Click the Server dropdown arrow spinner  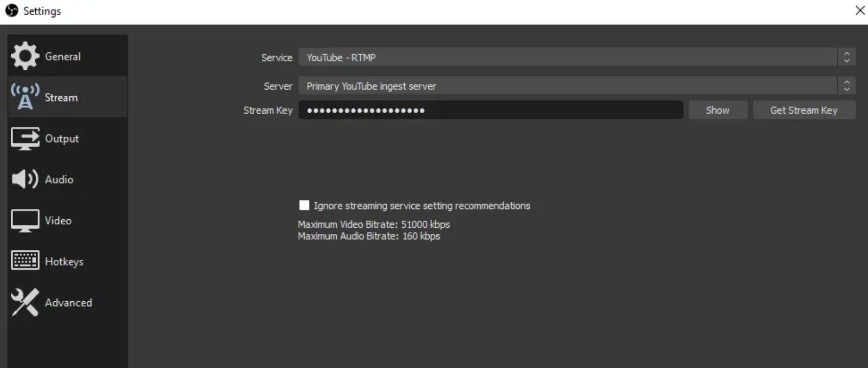847,86
